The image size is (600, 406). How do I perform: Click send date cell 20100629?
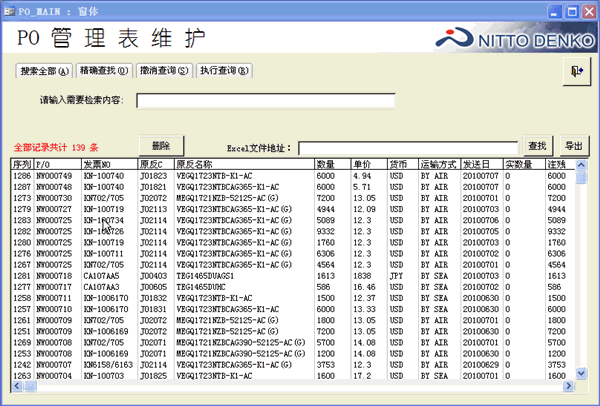tap(481, 365)
